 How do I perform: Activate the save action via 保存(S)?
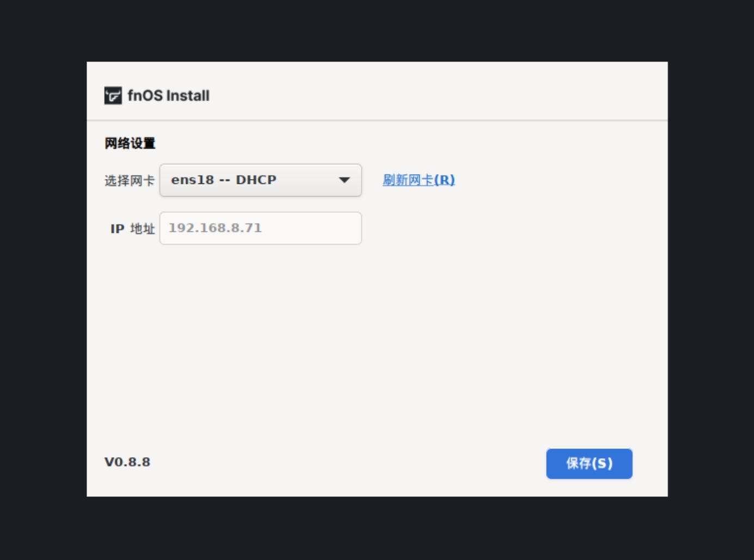pos(589,463)
